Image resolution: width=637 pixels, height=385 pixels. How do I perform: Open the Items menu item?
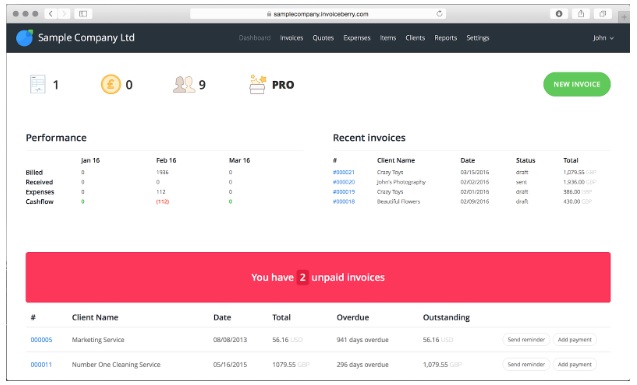pyautogui.click(x=388, y=38)
